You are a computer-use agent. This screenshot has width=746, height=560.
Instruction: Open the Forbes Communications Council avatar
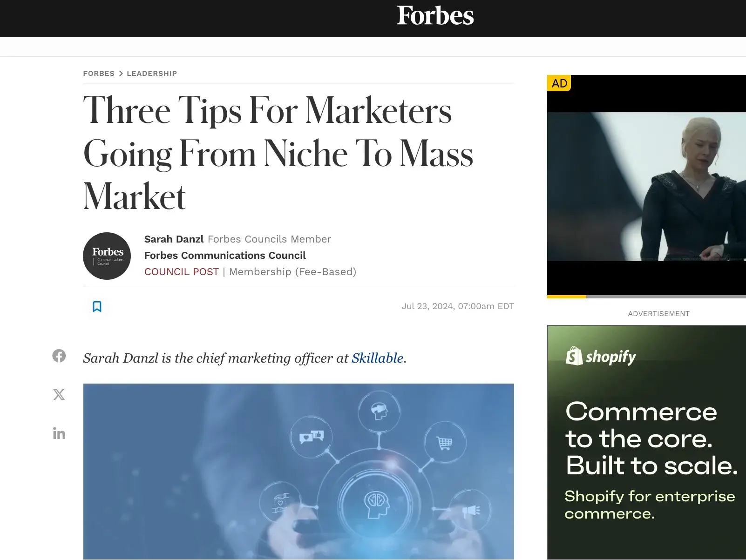pyautogui.click(x=107, y=256)
